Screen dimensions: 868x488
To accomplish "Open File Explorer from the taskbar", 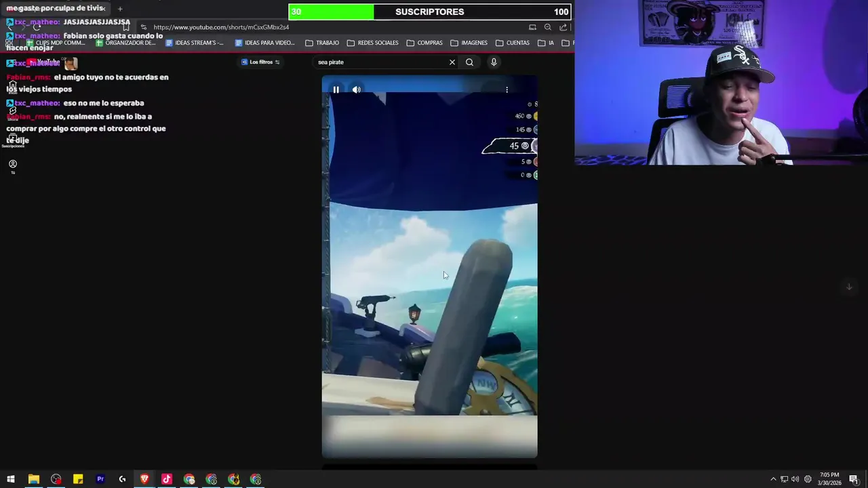I will point(33,479).
